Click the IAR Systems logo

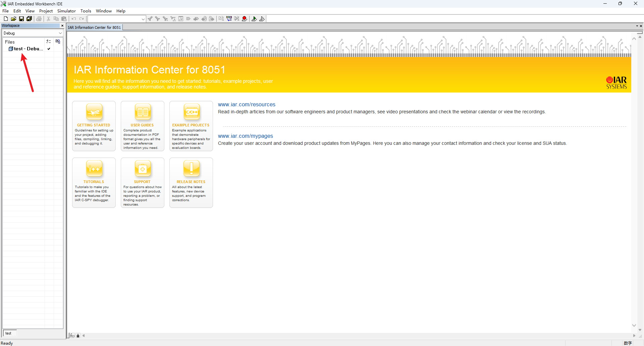click(616, 82)
